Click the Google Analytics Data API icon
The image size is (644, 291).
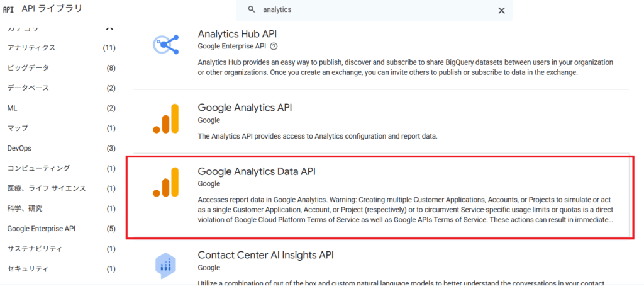(166, 183)
